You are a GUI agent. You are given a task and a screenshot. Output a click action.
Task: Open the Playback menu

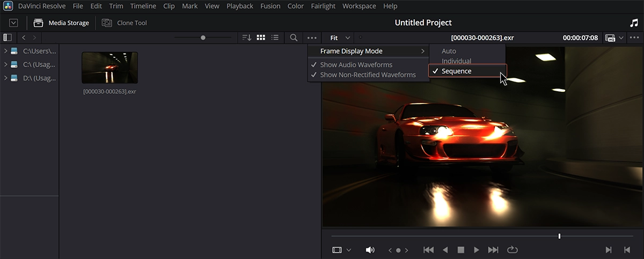240,6
